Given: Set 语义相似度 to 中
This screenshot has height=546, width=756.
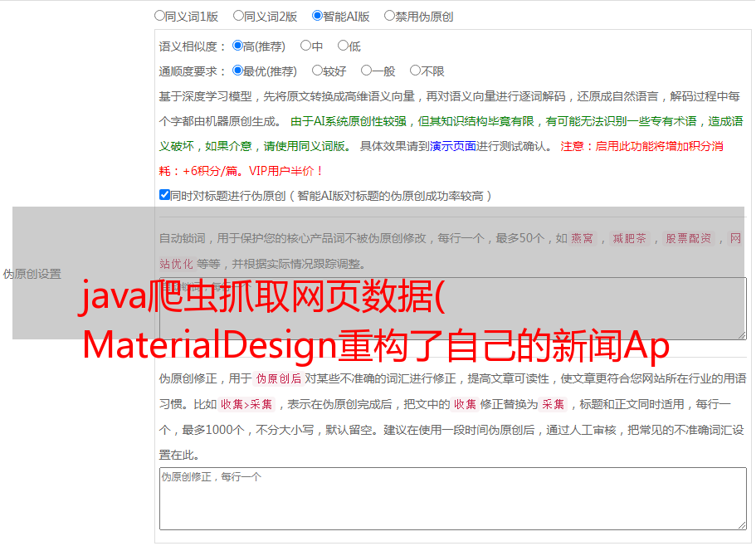Looking at the screenshot, I should pyautogui.click(x=305, y=46).
